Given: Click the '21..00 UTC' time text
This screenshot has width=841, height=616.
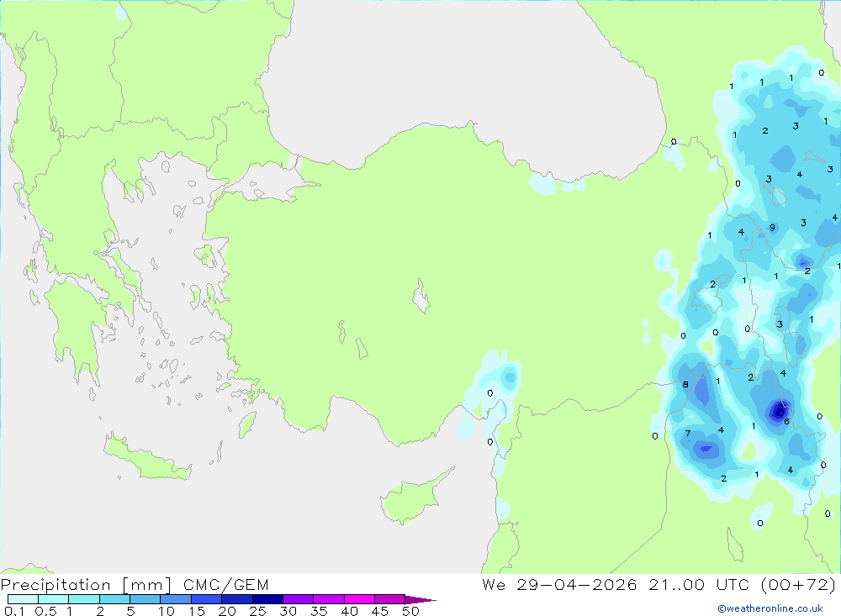Looking at the screenshot, I should click(699, 585).
